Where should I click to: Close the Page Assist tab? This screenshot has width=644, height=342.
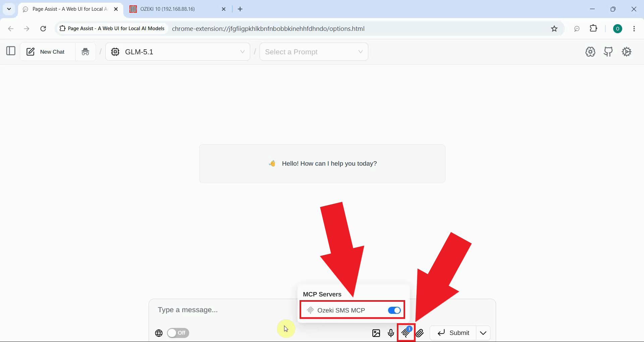(116, 9)
